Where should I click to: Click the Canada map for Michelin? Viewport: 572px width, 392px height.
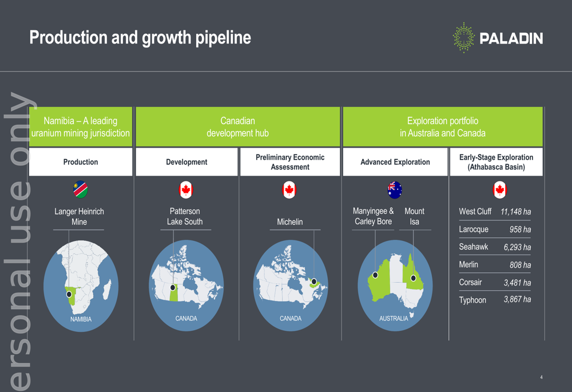291,286
